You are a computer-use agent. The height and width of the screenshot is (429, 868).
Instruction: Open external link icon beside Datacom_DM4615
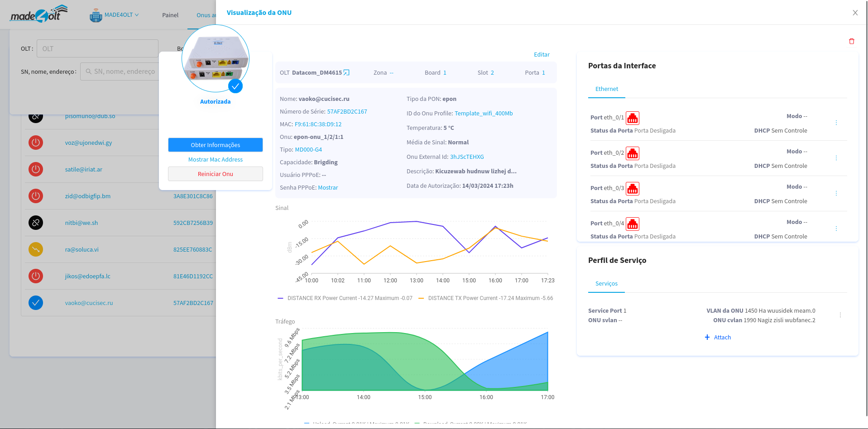coord(346,73)
